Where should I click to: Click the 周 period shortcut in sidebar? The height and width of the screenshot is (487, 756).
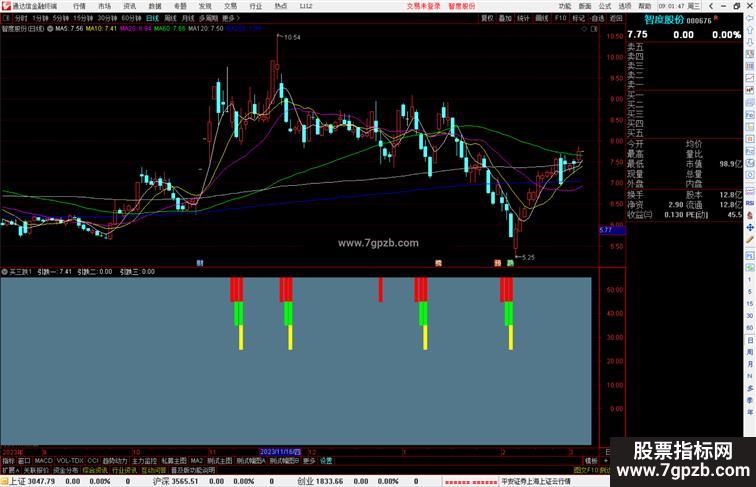tap(750, 352)
